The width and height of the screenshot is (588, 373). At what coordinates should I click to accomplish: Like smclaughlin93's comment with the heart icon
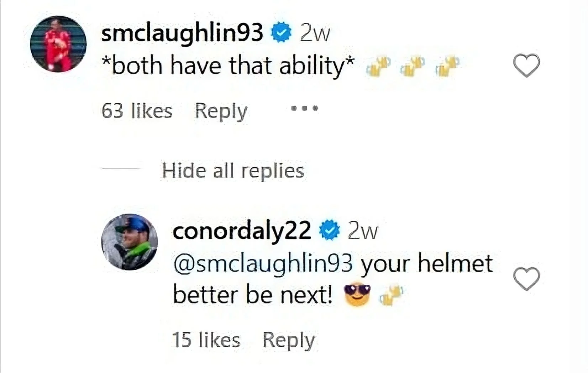pyautogui.click(x=526, y=65)
